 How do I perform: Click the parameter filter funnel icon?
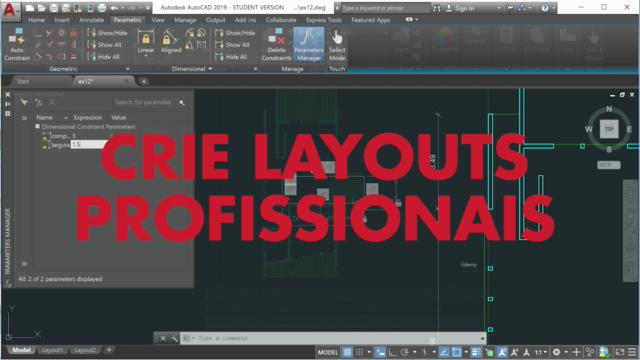[24, 102]
